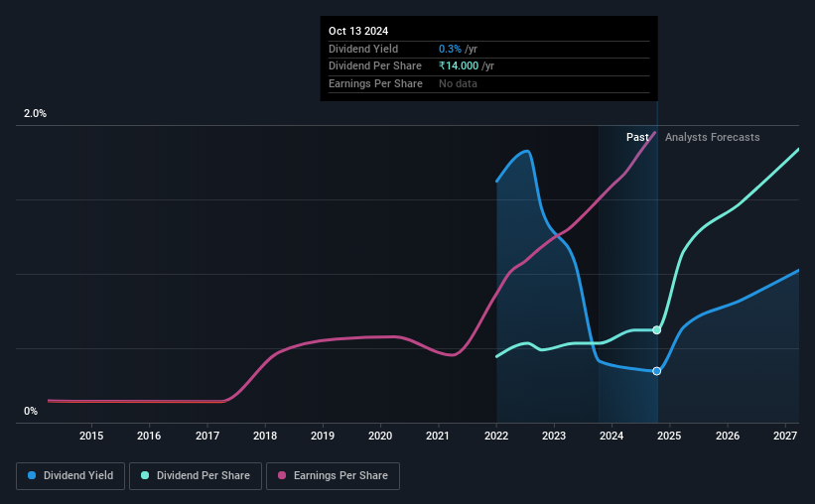Viewport: 815px width, 504px height.
Task: Click the 2025 year axis label
Action: click(669, 436)
